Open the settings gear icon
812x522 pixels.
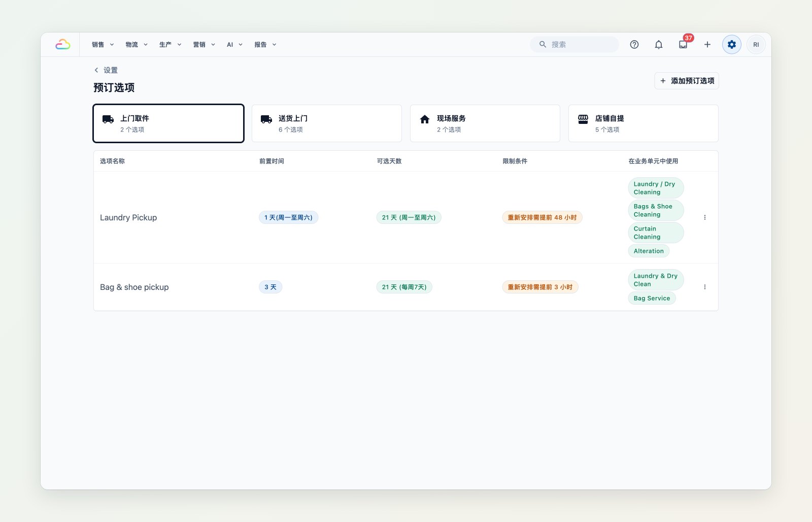(x=732, y=45)
